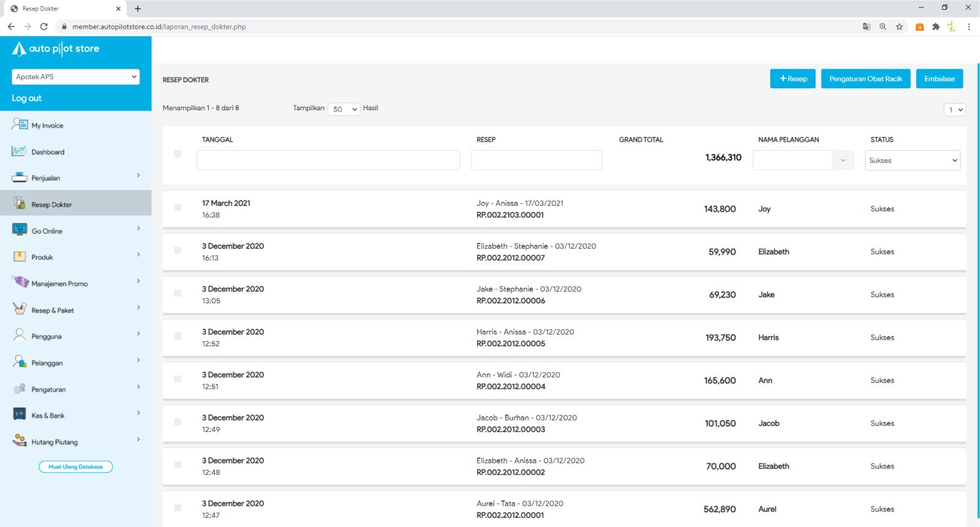Select checkbox for Jake's prescription row
The width and height of the screenshot is (980, 527).
[178, 294]
